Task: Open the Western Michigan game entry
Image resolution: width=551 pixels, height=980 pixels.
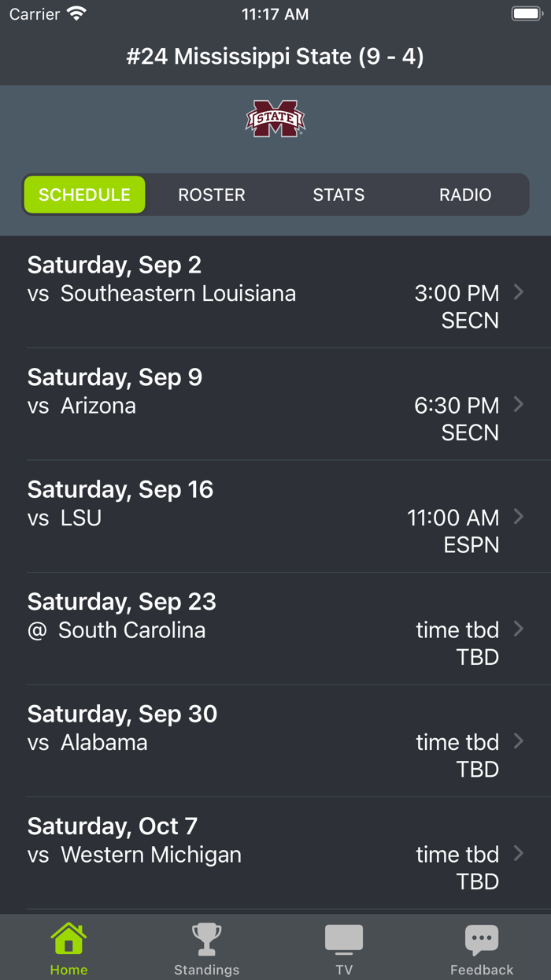Action: click(275, 854)
